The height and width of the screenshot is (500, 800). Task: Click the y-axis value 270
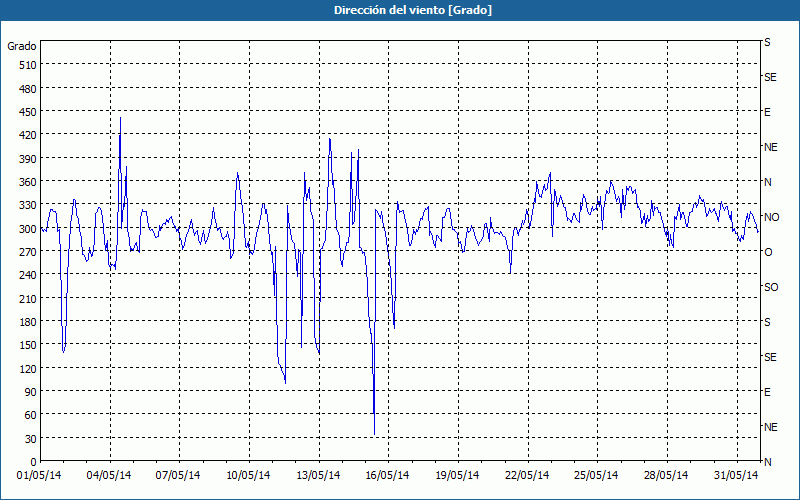click(x=28, y=252)
